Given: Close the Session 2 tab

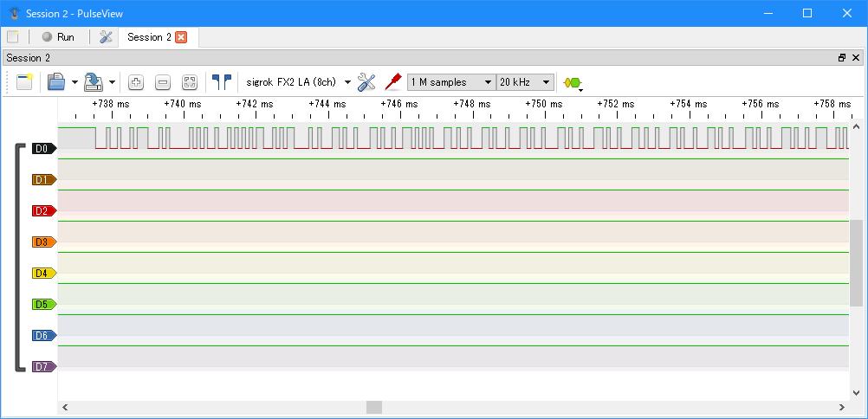Looking at the screenshot, I should point(181,37).
